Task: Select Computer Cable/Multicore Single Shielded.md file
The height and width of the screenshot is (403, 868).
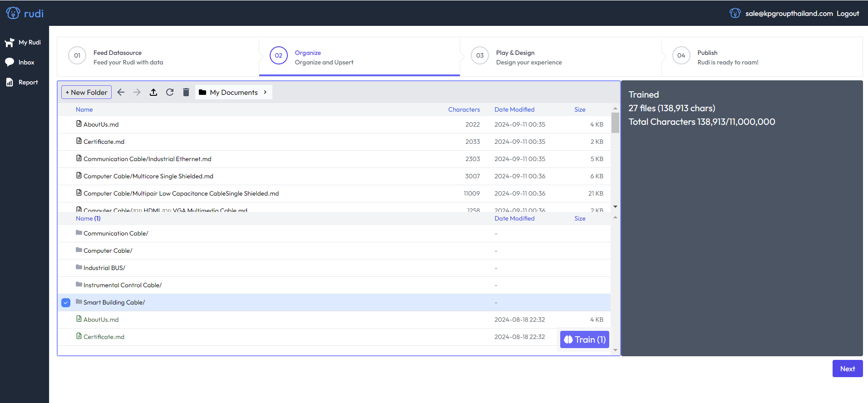Action: (334, 176)
